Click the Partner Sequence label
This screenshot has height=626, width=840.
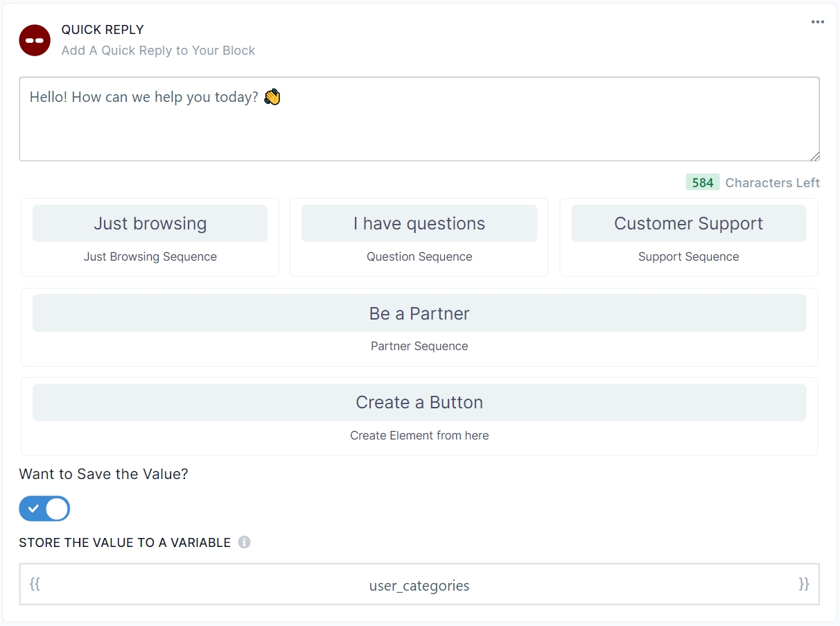pyautogui.click(x=419, y=346)
